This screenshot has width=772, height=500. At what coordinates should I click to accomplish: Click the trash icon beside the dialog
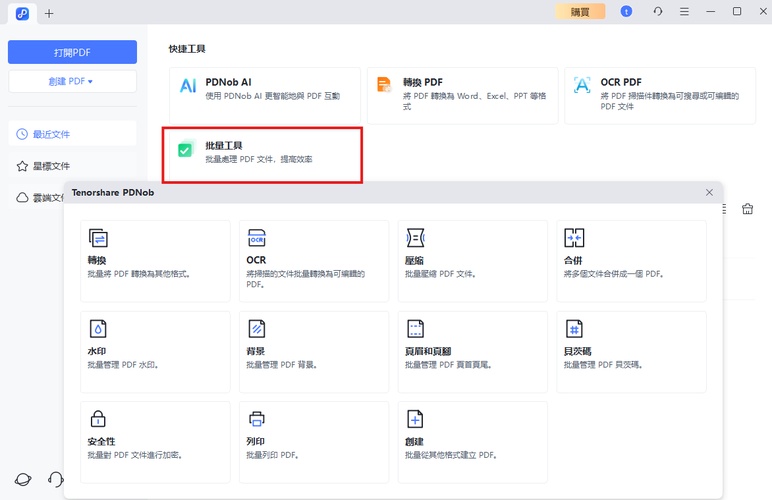pyautogui.click(x=747, y=209)
